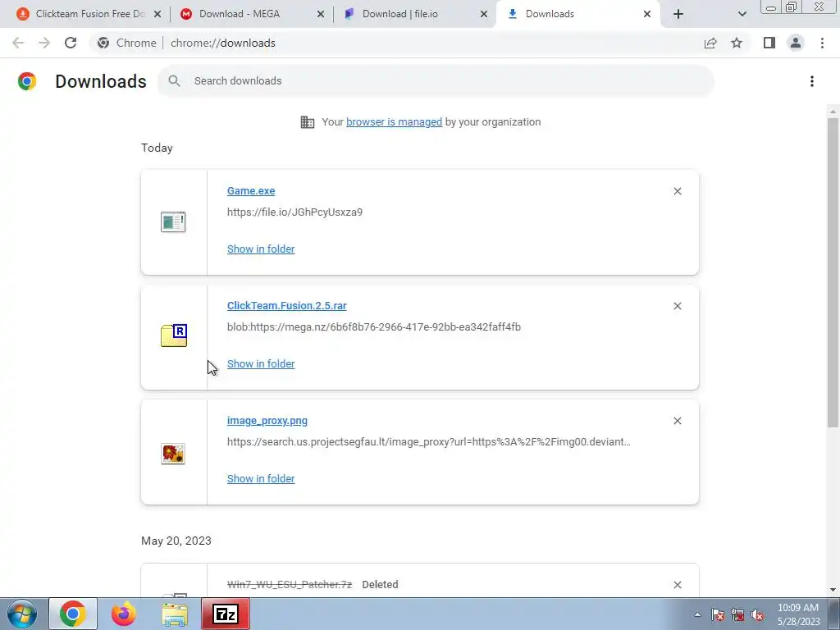This screenshot has width=840, height=630.
Task: Show ClickTeam.Fusion.2.5.rar in folder
Action: [x=261, y=363]
